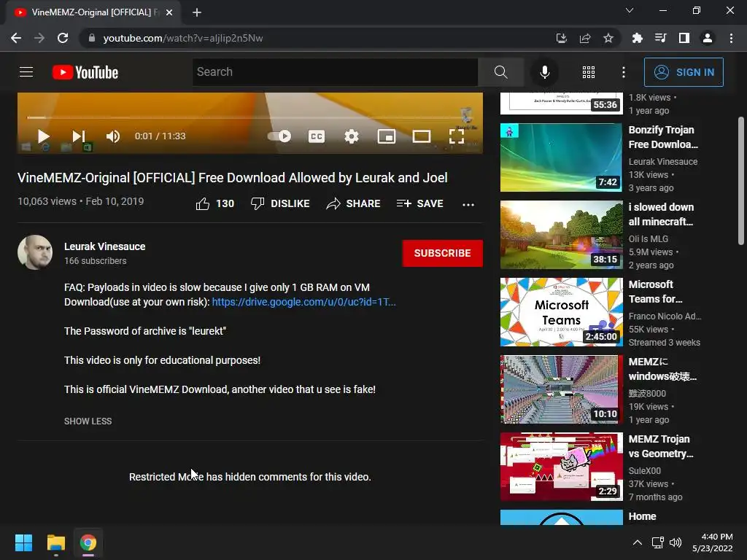Sign in to YouTube

(x=684, y=72)
